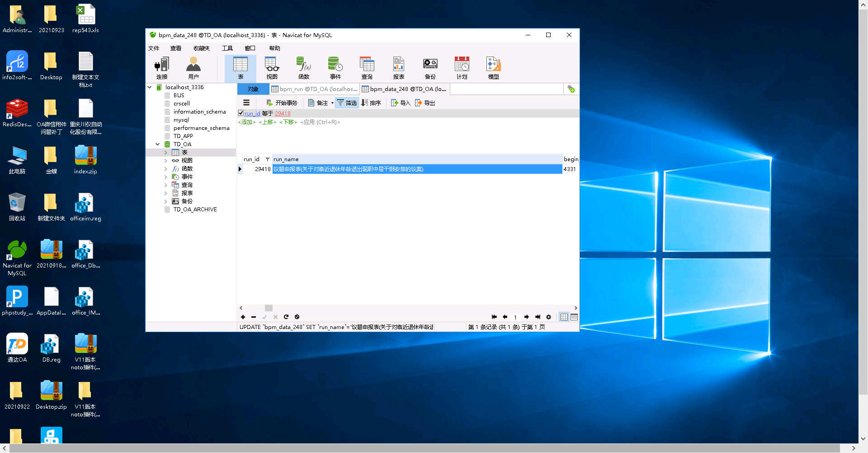Open the records settings gear icon
868x453 pixels.
(548, 317)
